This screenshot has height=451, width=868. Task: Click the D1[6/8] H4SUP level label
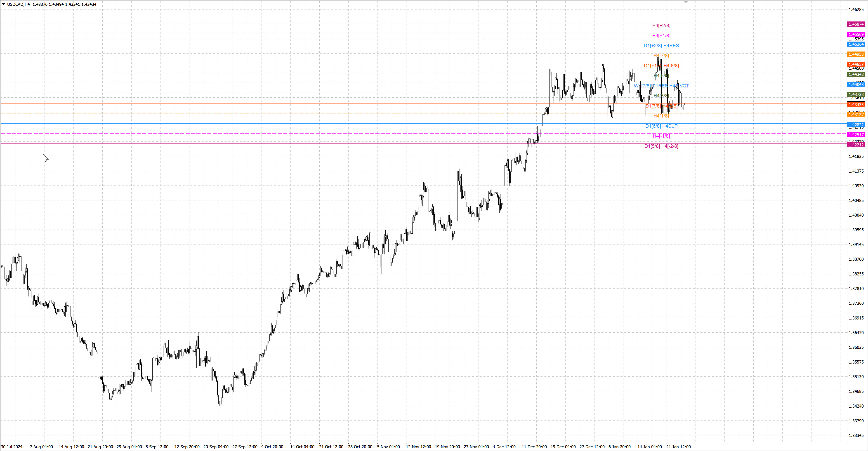(661, 126)
